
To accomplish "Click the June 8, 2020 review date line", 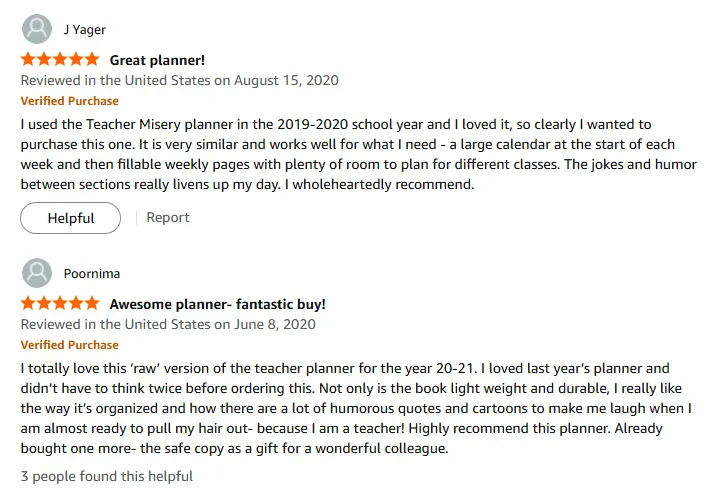I will 168,324.
